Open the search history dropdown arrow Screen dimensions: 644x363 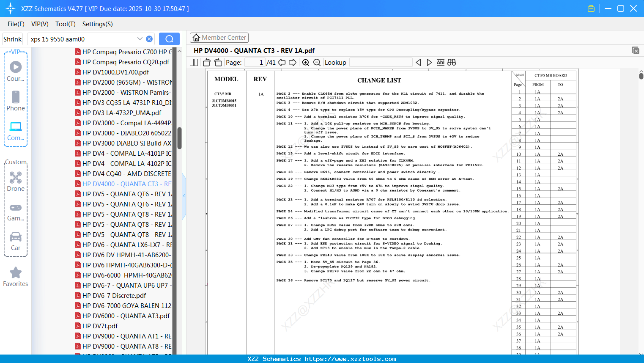click(x=140, y=39)
